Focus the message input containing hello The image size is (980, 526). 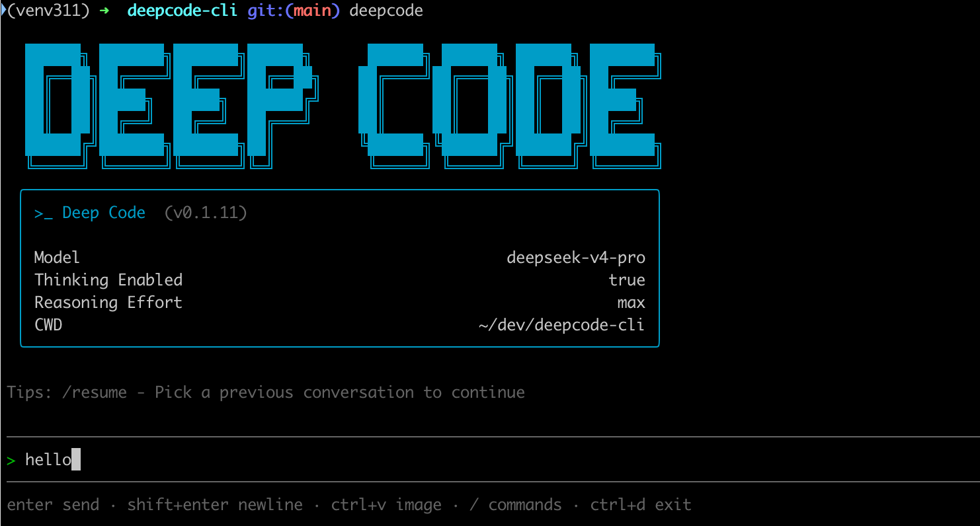[493, 459]
